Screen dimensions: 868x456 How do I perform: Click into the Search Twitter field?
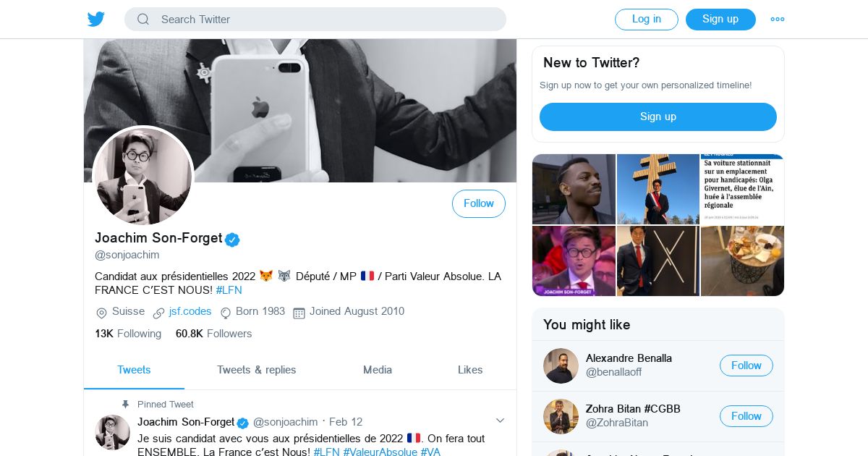coord(325,20)
